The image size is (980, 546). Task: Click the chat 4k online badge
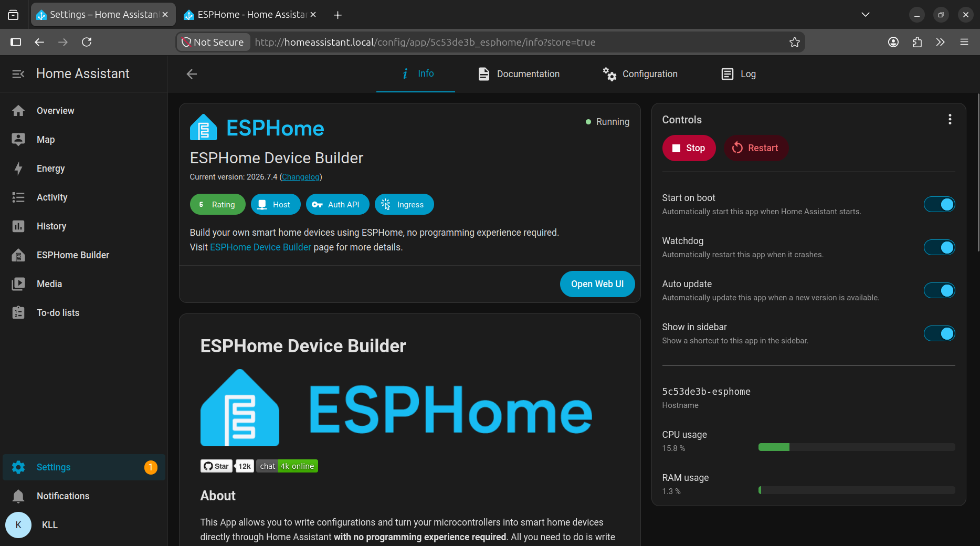[287, 466]
